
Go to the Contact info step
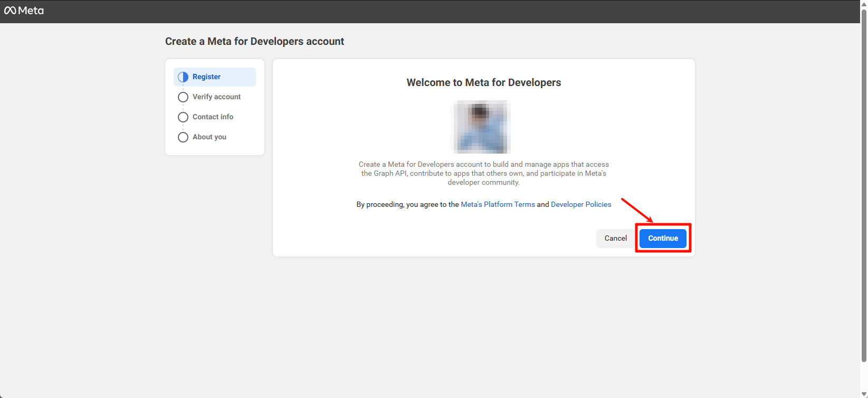tap(213, 117)
